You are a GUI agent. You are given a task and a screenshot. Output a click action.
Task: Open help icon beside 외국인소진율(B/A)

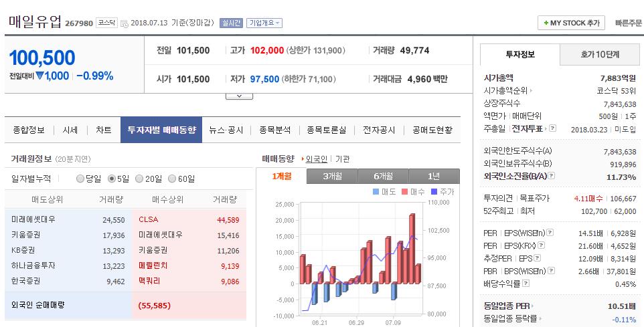[552, 176]
